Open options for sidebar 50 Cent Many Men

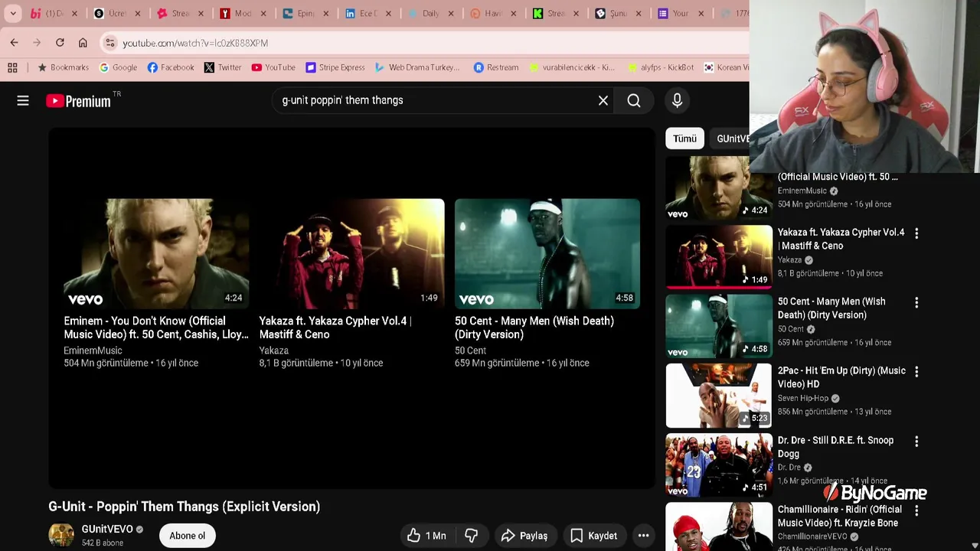(916, 302)
